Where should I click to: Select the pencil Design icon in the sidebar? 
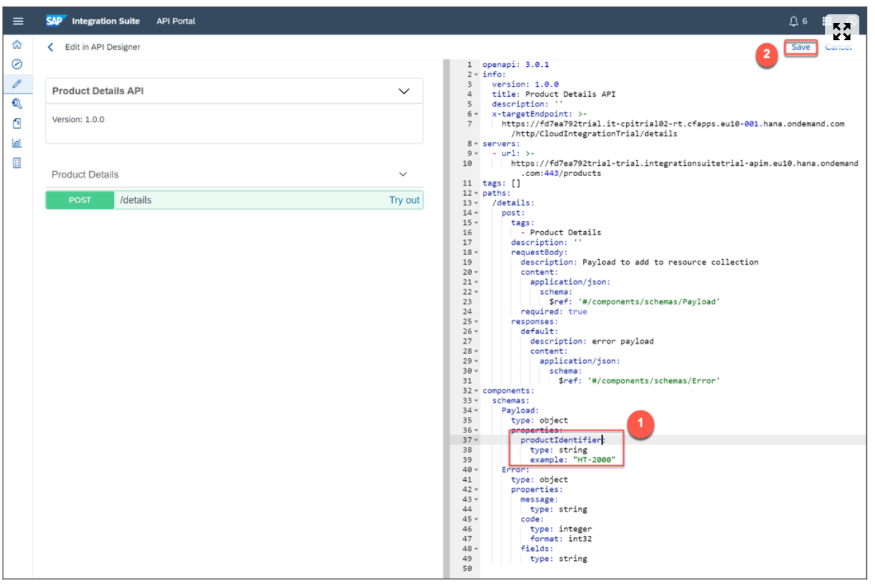click(18, 83)
